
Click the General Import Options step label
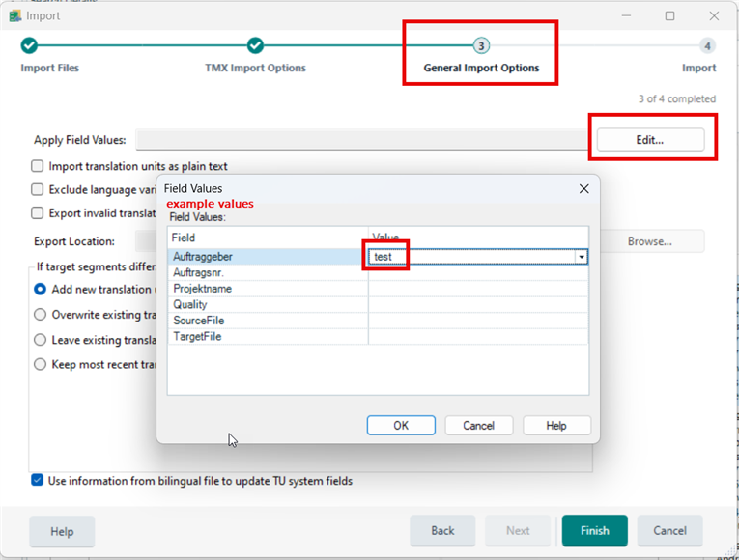(x=481, y=68)
